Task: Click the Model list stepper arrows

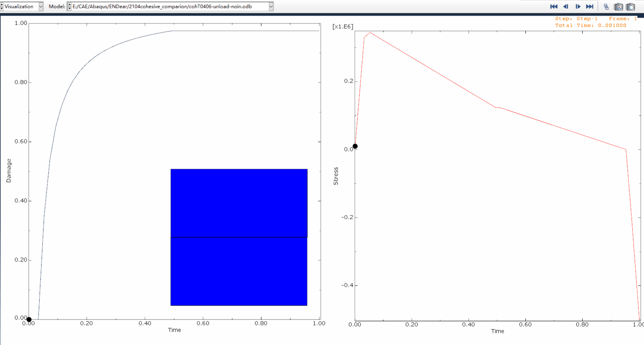Action: pos(69,6)
